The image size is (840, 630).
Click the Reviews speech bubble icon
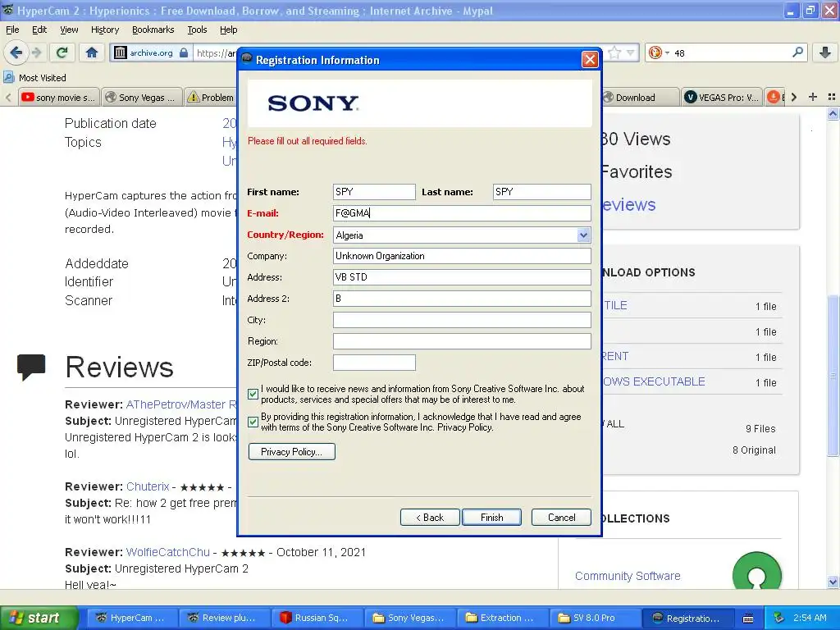[31, 367]
